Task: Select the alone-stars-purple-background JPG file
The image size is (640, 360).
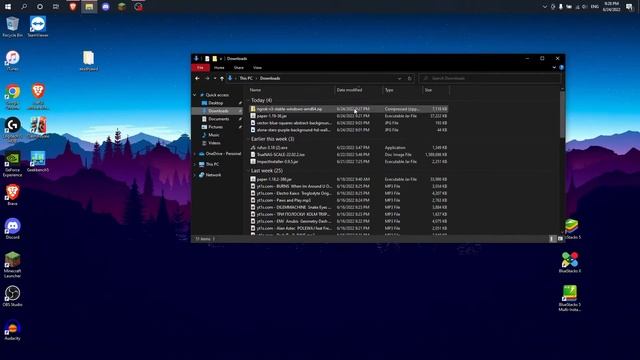Action: click(349, 130)
